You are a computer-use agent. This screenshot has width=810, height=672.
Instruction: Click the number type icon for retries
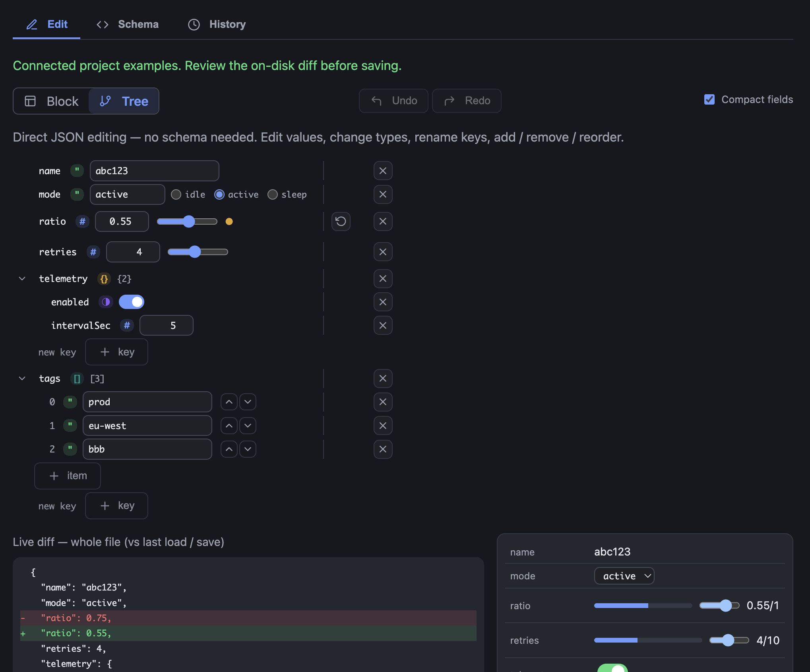pos(93,252)
